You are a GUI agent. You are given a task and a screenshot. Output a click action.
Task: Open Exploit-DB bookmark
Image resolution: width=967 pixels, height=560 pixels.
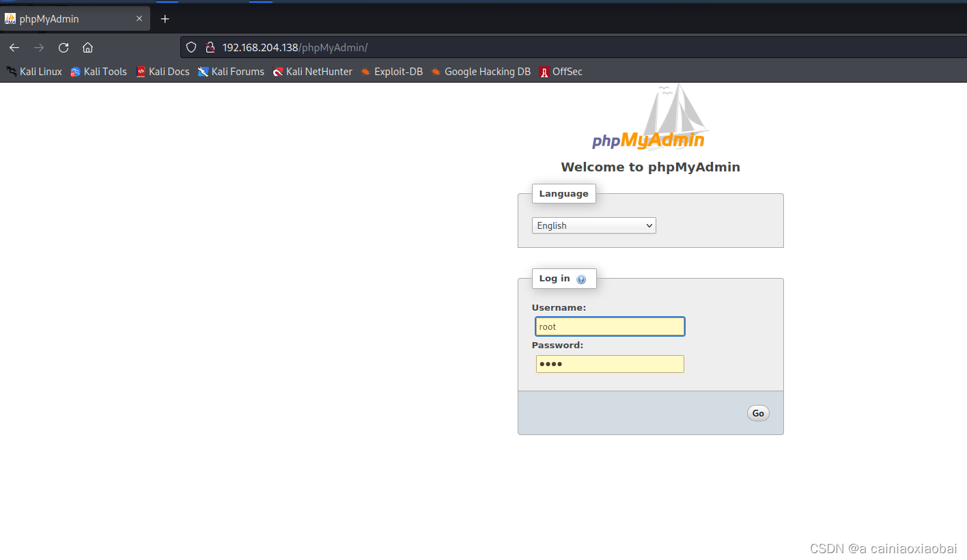(x=392, y=72)
